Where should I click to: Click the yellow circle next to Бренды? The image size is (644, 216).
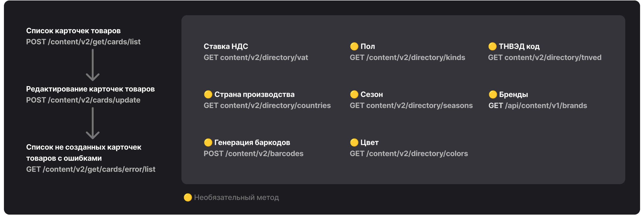pyautogui.click(x=493, y=94)
